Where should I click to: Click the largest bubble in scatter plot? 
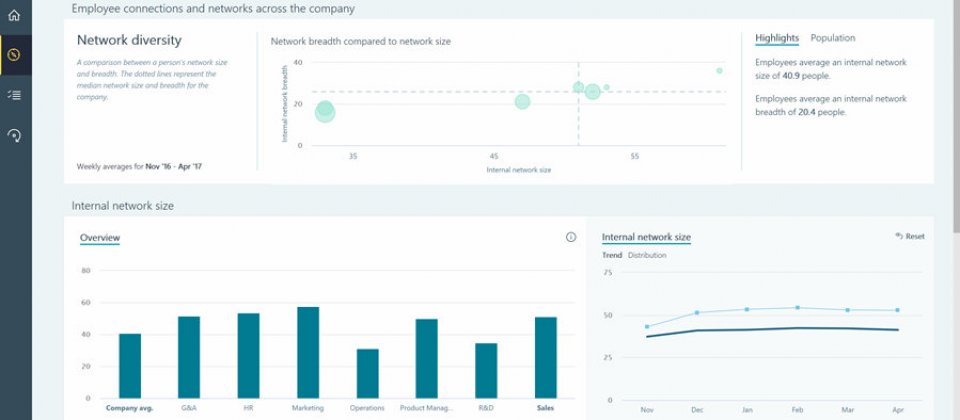(325, 112)
